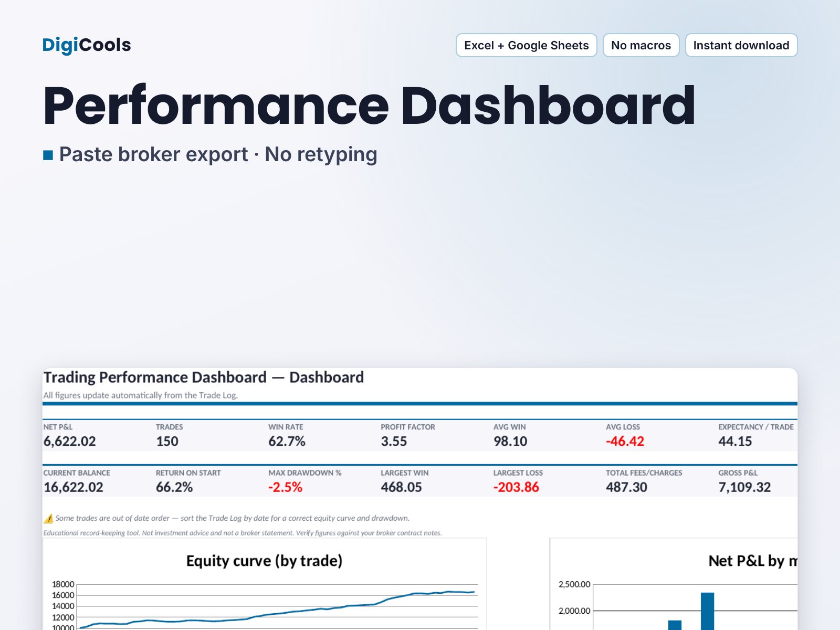Click the PROFIT FACTOR label
The height and width of the screenshot is (630, 840).
point(408,427)
